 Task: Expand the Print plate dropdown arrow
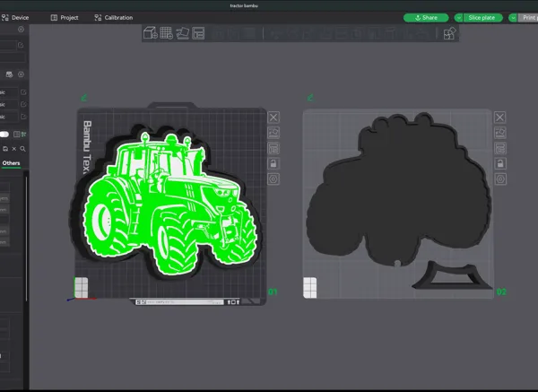(x=513, y=18)
